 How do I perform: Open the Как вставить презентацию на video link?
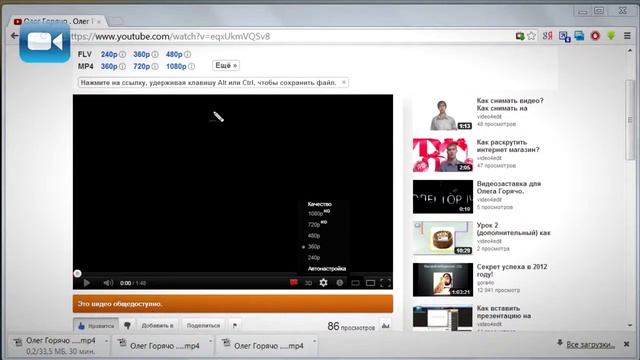(504, 312)
